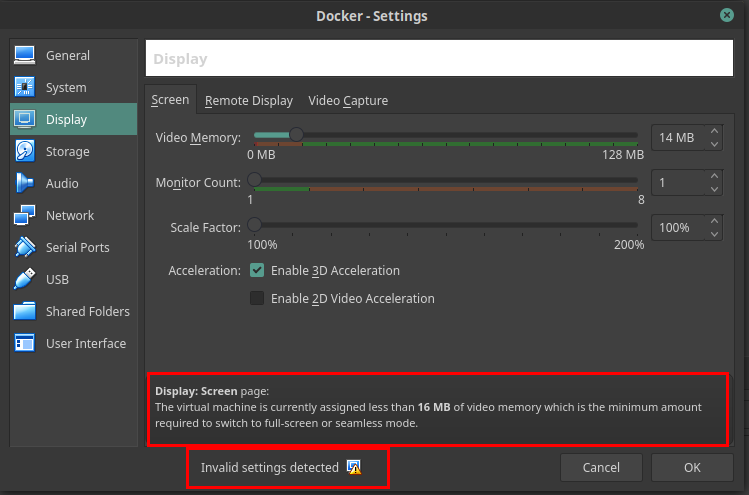Viewport: 749px width, 495px height.
Task: Select the Audio speaker icon
Action: tap(24, 183)
